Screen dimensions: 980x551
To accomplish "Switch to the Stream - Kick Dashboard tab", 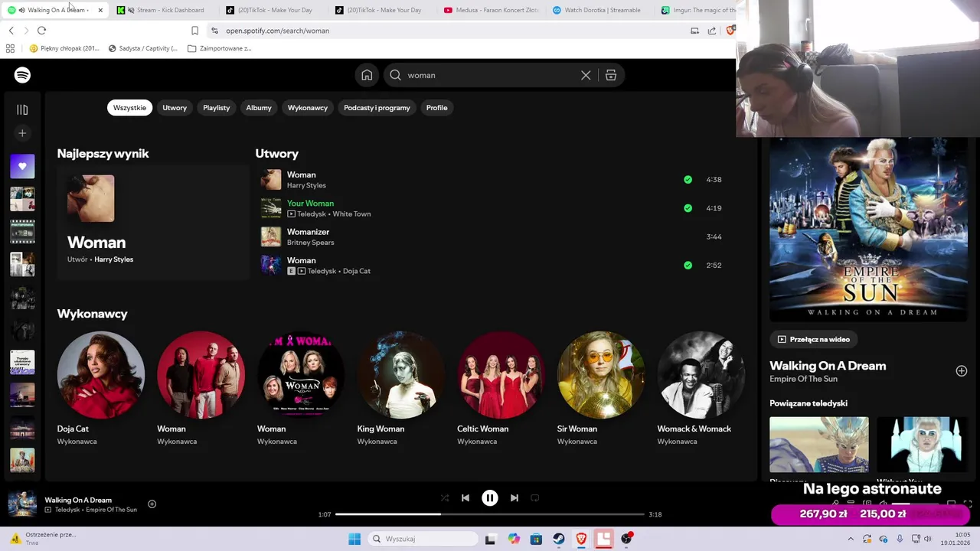I will click(x=164, y=10).
